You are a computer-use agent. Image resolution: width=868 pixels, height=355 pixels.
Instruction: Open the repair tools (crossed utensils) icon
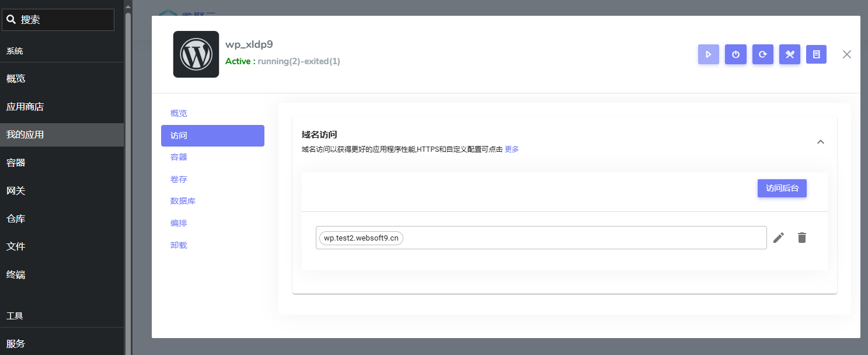tap(790, 54)
